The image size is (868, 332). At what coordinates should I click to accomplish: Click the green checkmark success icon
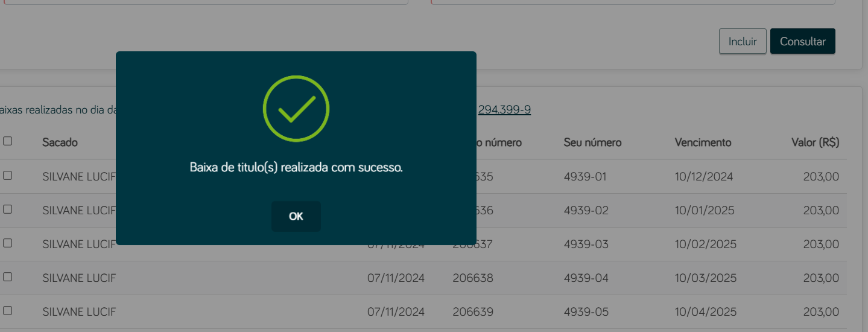tap(296, 109)
